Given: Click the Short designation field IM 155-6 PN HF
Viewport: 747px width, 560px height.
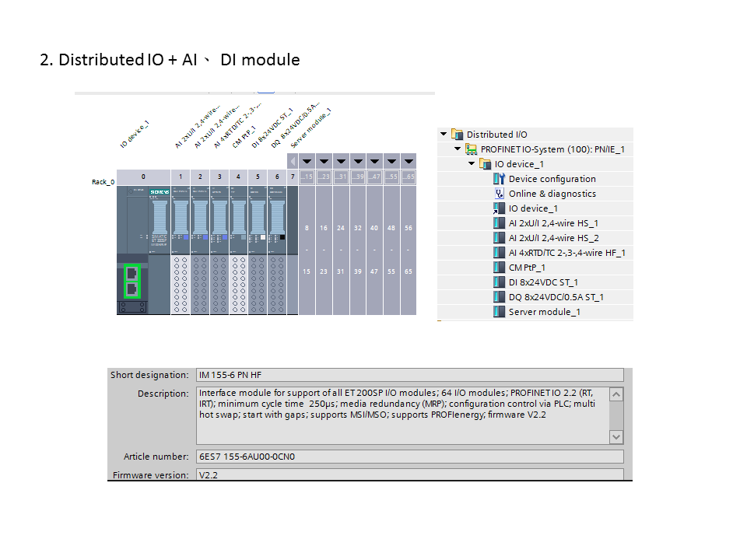Looking at the screenshot, I should pos(410,375).
